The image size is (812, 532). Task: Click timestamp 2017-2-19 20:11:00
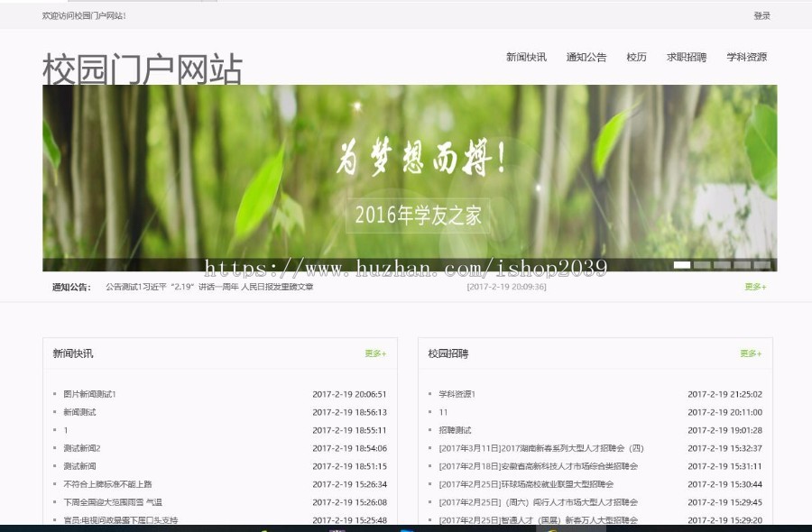pyautogui.click(x=725, y=412)
